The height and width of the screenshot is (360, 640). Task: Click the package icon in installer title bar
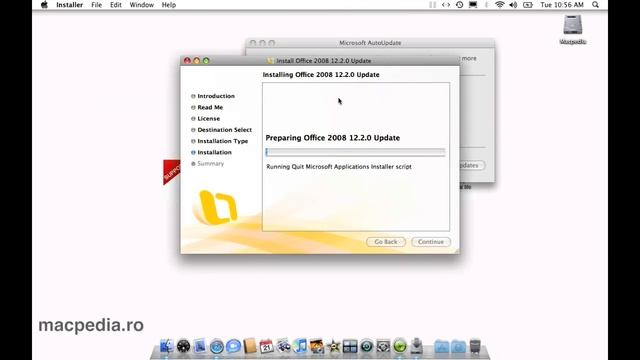click(x=270, y=60)
